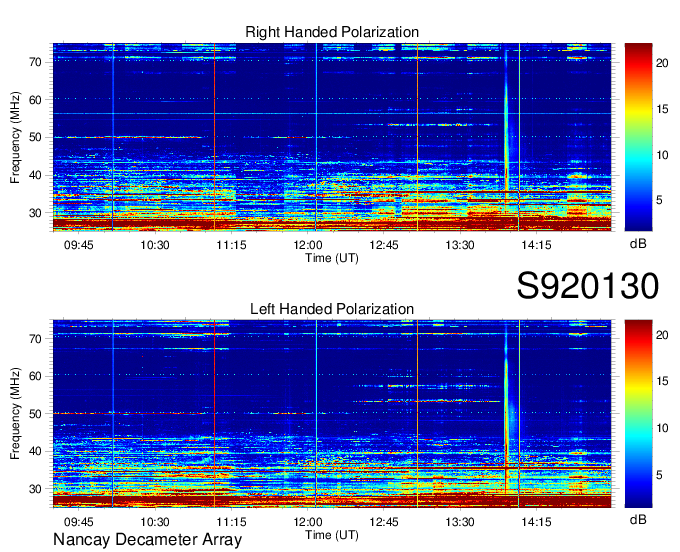Click the yellow vertical line near 13:05 in Left Handed plot
Image resolution: width=680 pixels, height=552 pixels.
418,414
